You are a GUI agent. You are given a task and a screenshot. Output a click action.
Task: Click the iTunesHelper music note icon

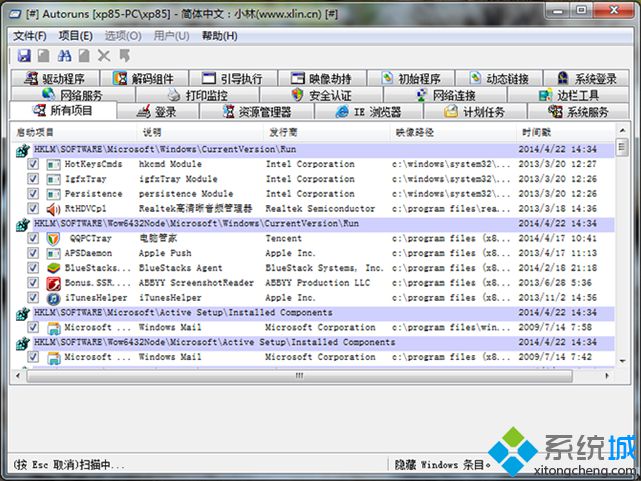coord(53,298)
